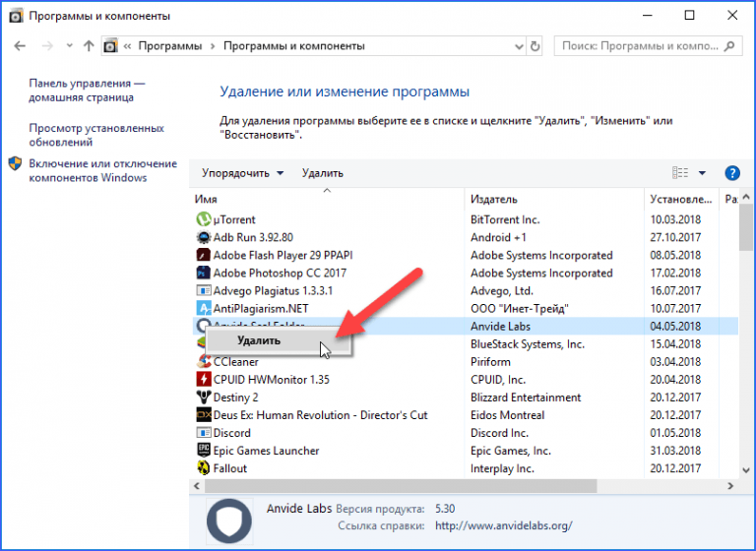756x551 pixels.
Task: Go back with the left arrow
Action: [20, 46]
